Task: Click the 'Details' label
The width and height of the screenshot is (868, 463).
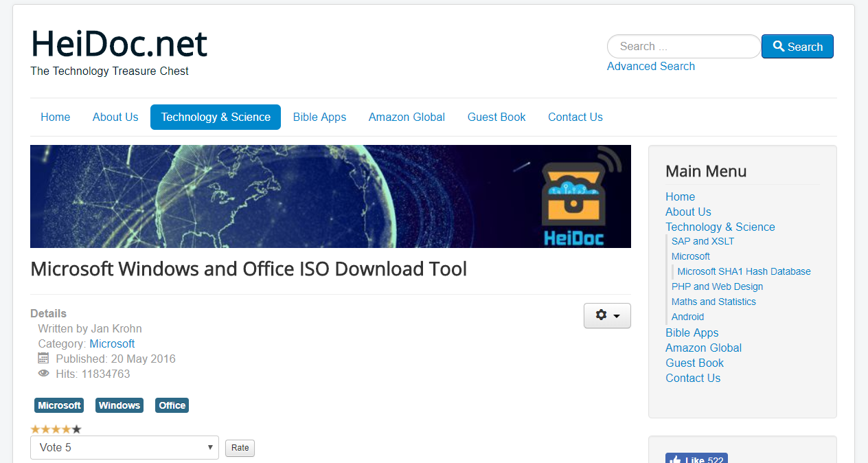Action: coord(48,313)
